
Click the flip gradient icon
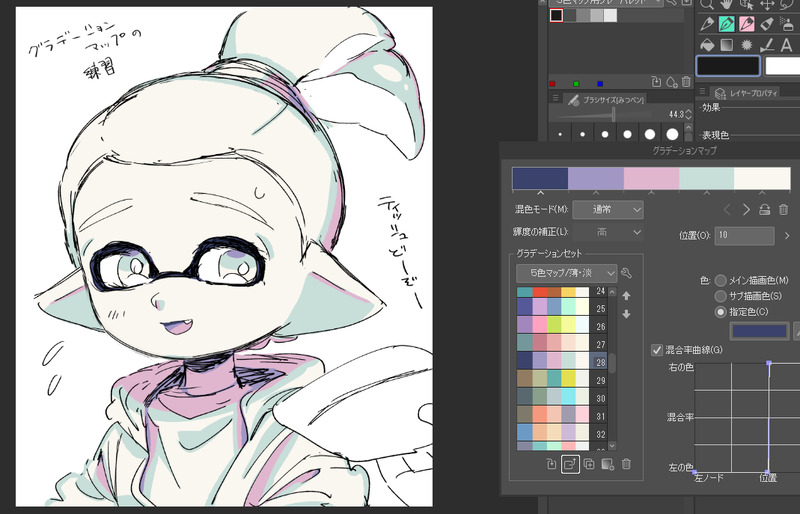pos(764,209)
